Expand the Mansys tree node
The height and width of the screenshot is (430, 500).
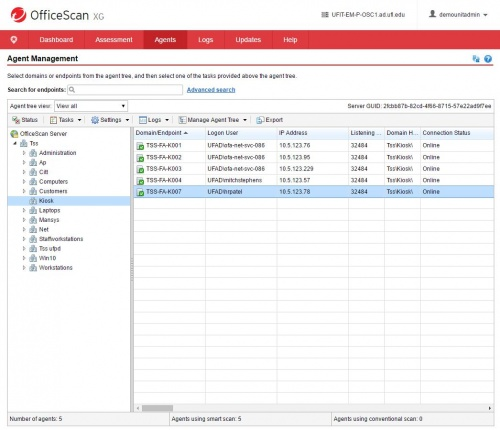(x=24, y=220)
